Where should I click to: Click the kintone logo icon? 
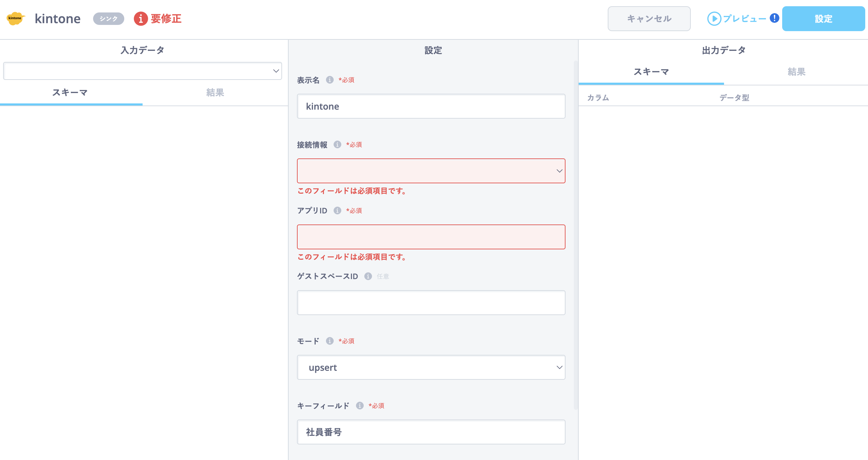[16, 19]
